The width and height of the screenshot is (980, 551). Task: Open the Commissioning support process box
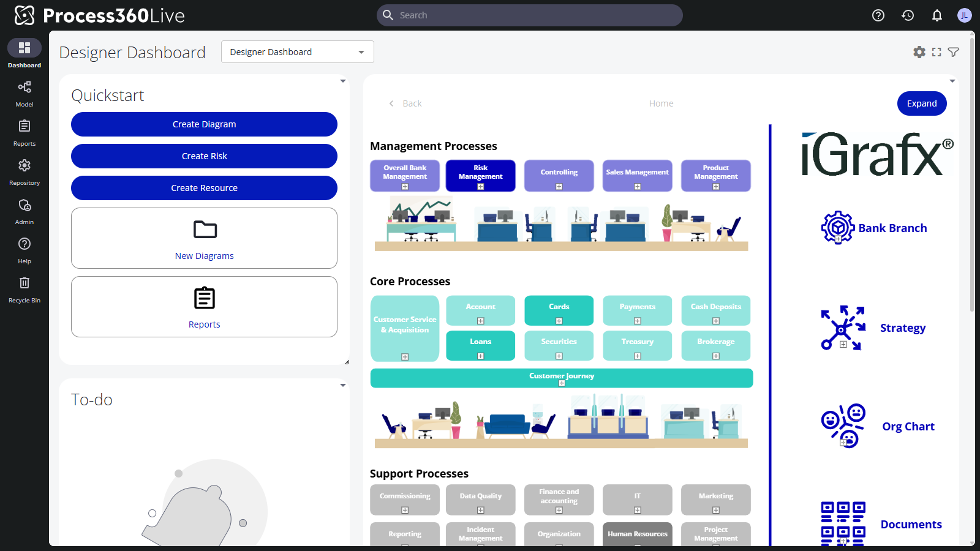[405, 500]
